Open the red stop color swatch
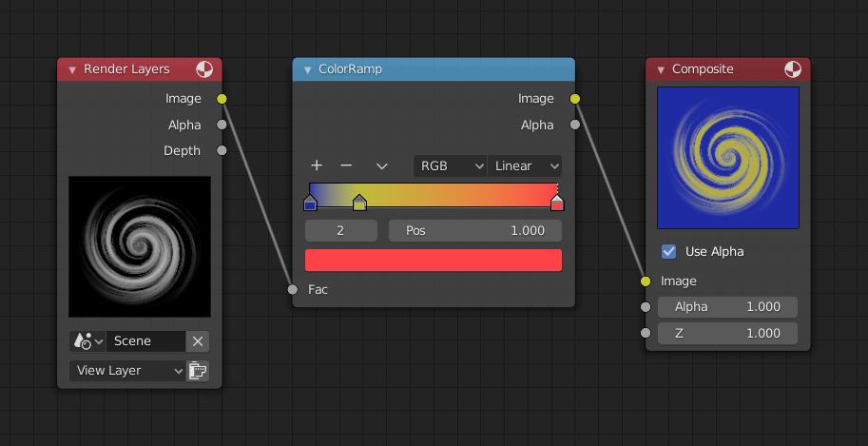 coord(434,260)
